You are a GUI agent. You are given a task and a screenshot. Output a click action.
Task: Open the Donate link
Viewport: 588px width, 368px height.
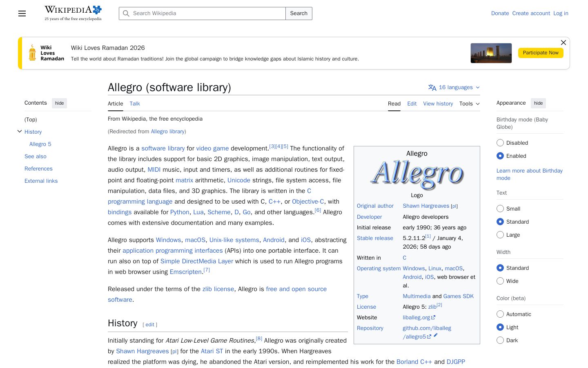500,13
